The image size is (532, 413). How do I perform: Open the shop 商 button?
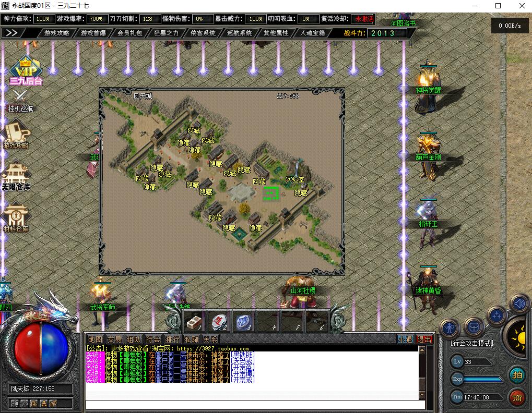517,397
